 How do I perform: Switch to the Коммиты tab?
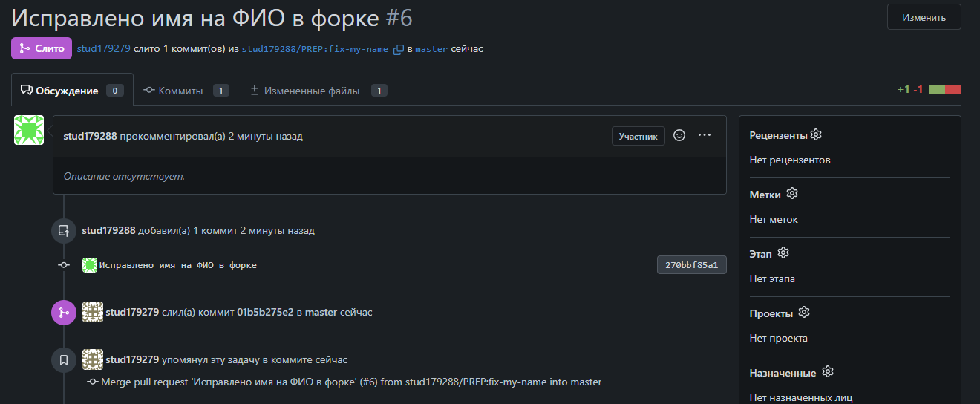pyautogui.click(x=180, y=91)
